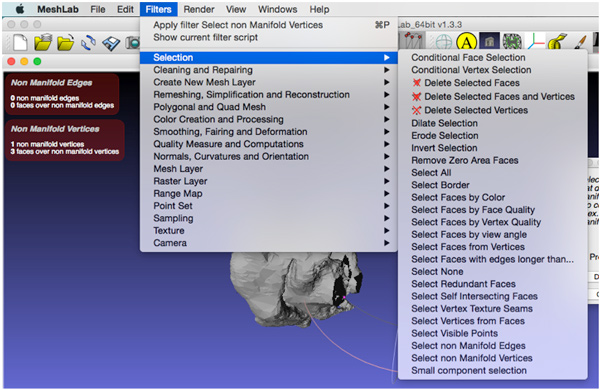
Task: Open the View menu
Action: 236,9
